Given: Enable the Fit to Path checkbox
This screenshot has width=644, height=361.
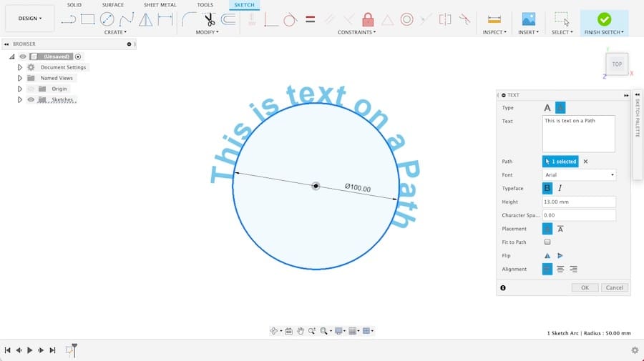Looking at the screenshot, I should pyautogui.click(x=547, y=242).
